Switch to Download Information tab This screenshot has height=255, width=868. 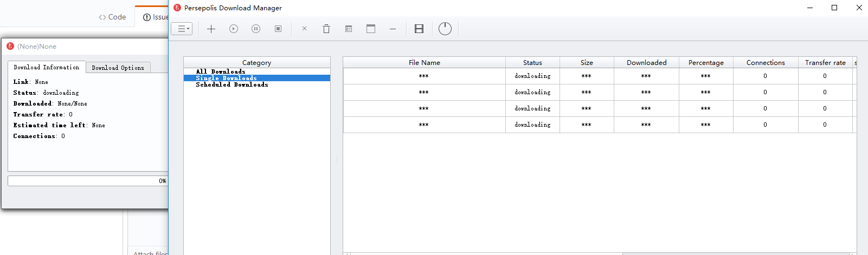[47, 67]
